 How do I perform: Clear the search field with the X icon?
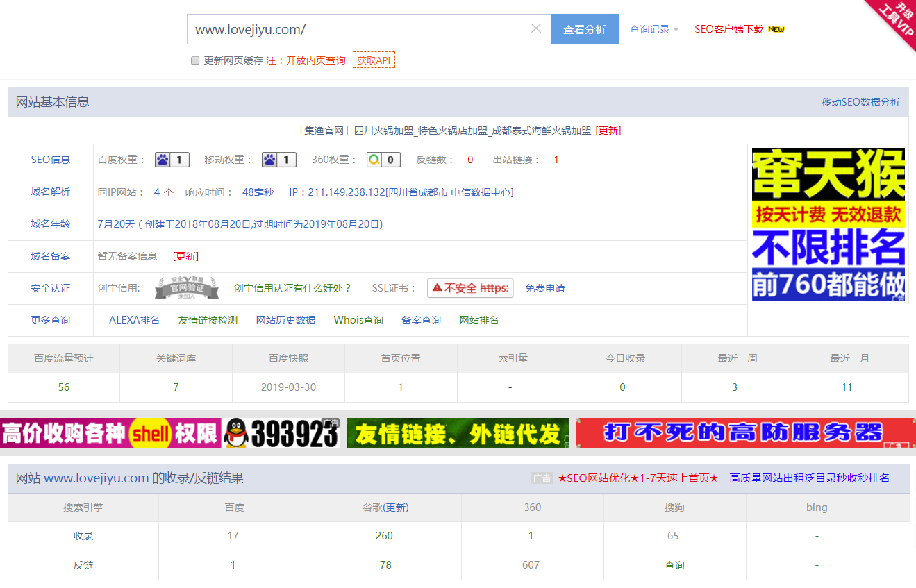[x=535, y=28]
